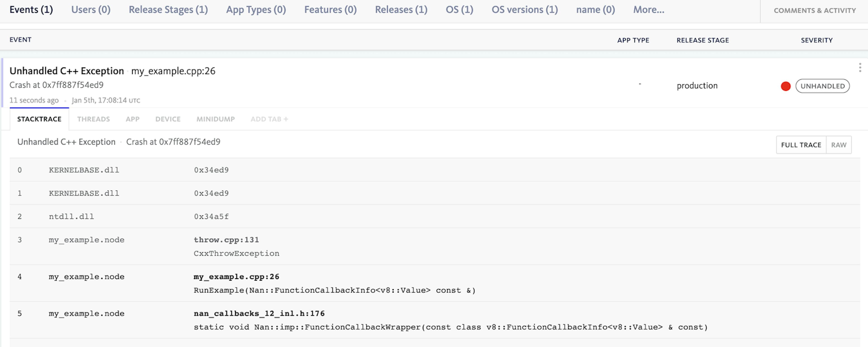Add a new tab using ADD TAB +

[x=269, y=119]
